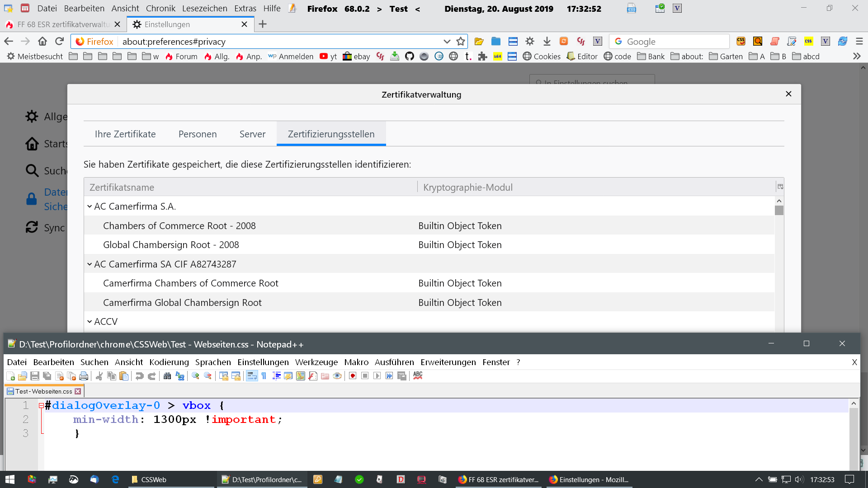Click the Print icon in Notepad++ toolbar
This screenshot has height=488, width=868.
pyautogui.click(x=84, y=376)
